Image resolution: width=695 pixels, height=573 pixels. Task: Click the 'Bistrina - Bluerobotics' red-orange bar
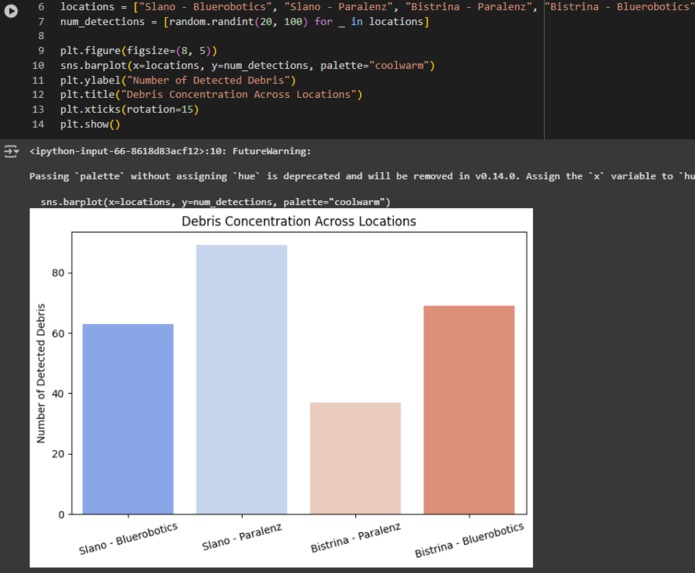point(469,410)
